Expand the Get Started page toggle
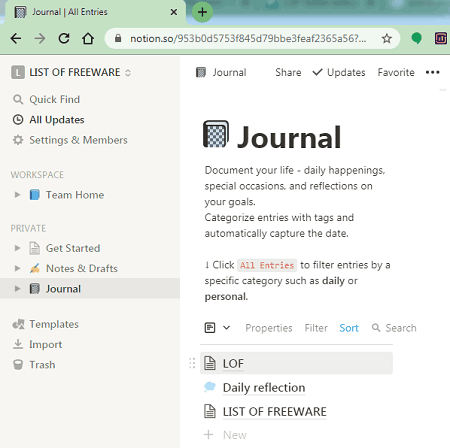Viewport: 450px width, 448px height. [x=17, y=248]
